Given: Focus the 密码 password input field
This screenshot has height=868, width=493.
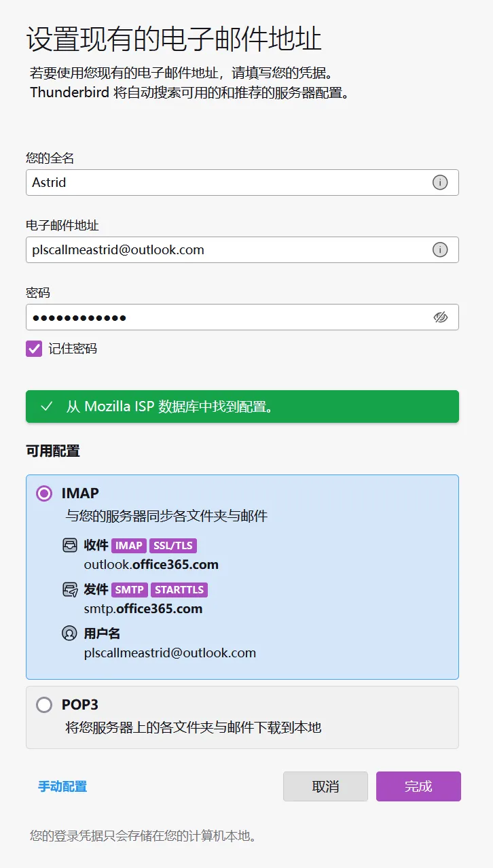Looking at the screenshot, I should click(242, 317).
